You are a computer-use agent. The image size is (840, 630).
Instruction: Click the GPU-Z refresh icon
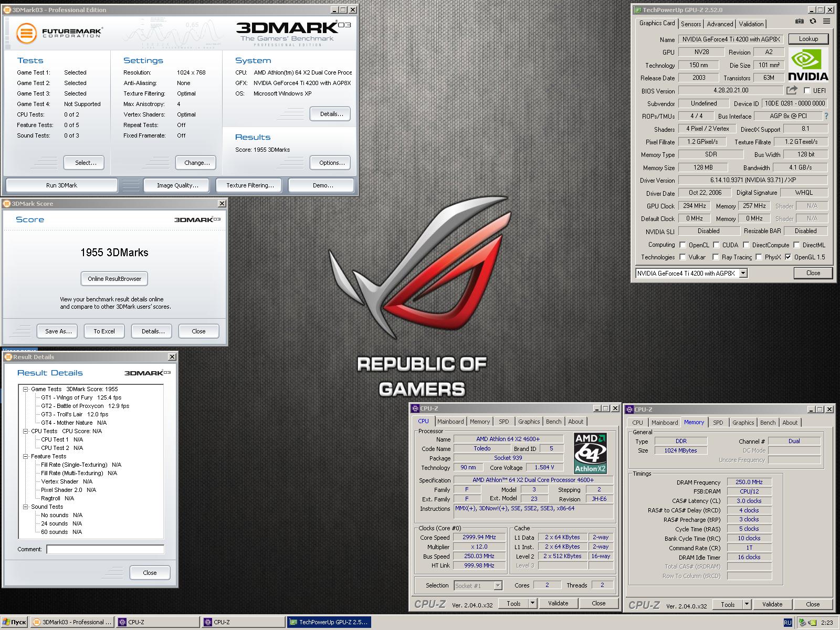(x=813, y=22)
